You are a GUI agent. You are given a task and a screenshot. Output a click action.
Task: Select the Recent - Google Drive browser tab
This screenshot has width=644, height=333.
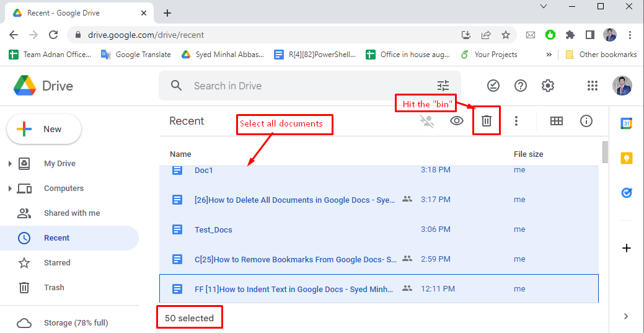pos(79,13)
